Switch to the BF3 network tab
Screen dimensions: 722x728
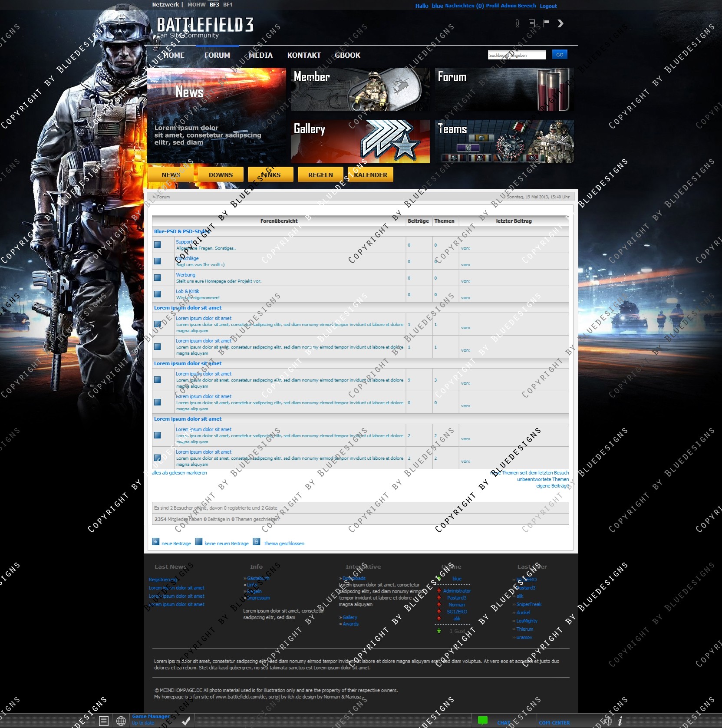point(214,4)
